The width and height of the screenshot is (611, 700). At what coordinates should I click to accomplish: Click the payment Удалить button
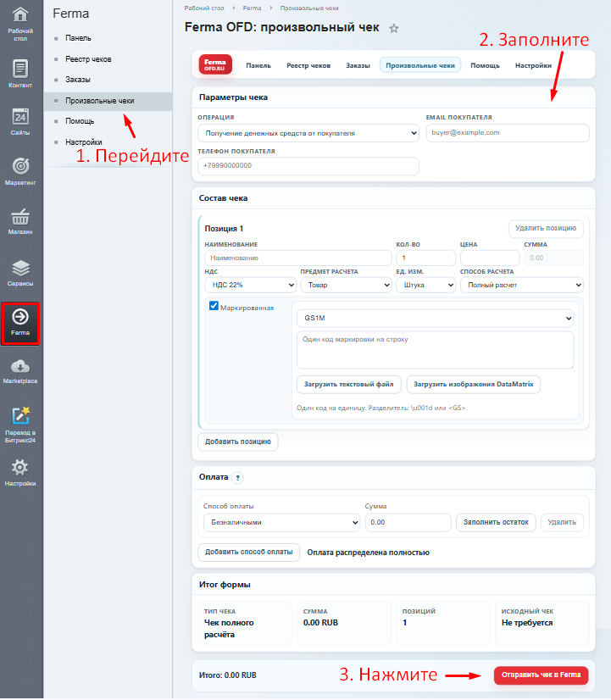click(562, 522)
